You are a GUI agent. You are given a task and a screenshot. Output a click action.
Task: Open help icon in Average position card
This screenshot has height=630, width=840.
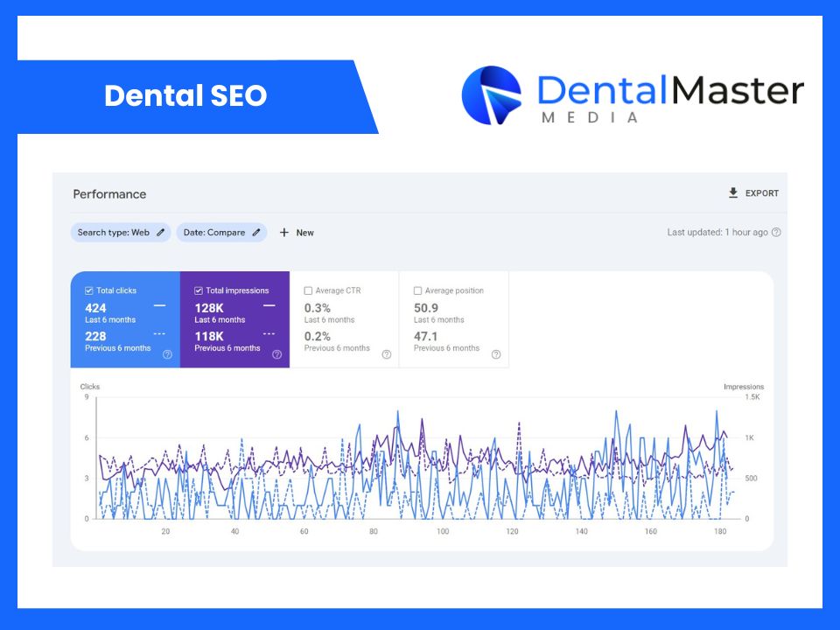pyautogui.click(x=496, y=354)
